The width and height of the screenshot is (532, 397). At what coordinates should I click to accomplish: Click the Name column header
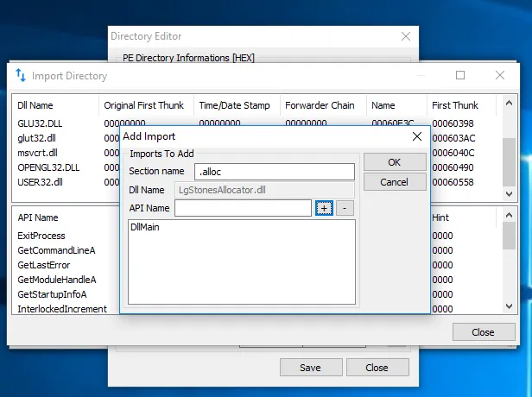(396, 105)
